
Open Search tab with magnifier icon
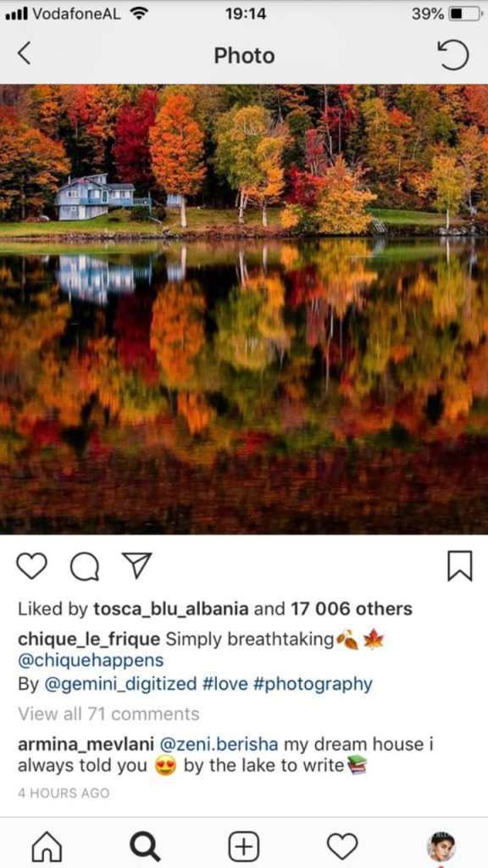[x=145, y=847]
